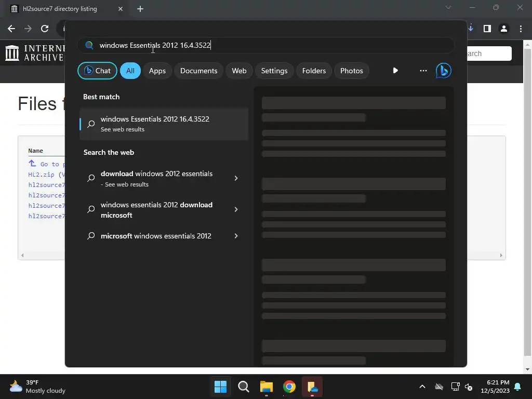532x399 pixels.
Task: Click Internet Archive logo in Chrome
Action: pos(35,54)
